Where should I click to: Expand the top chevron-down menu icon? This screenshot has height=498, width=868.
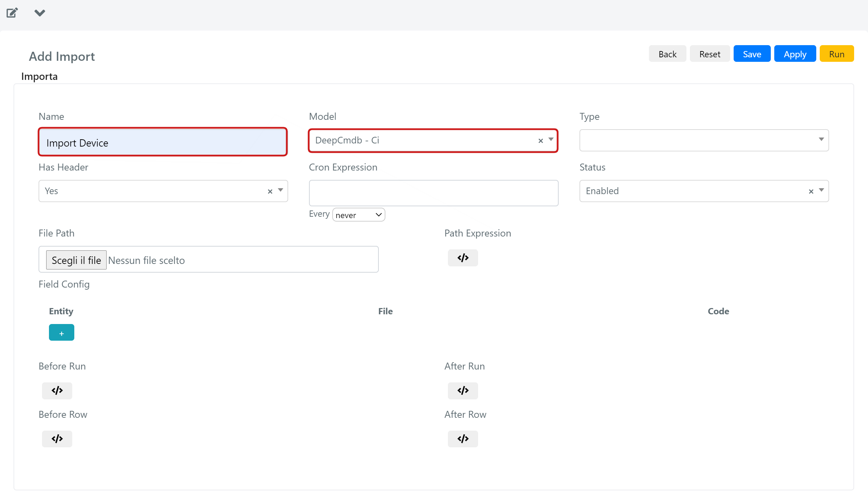(40, 13)
